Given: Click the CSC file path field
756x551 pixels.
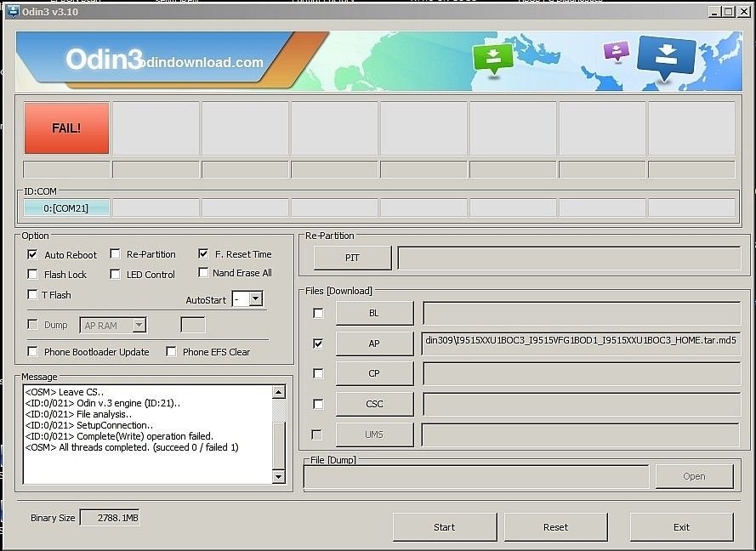Looking at the screenshot, I should pos(582,404).
